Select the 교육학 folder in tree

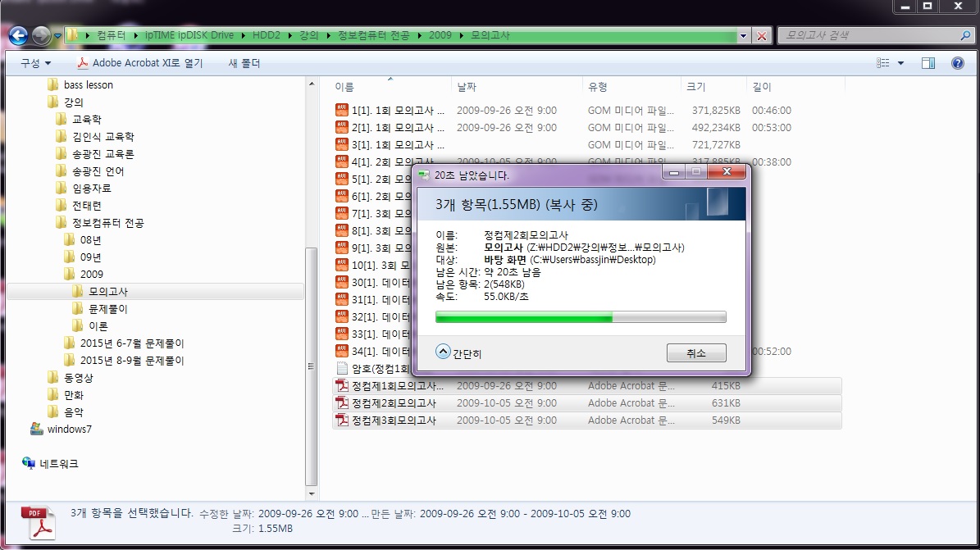pos(86,119)
